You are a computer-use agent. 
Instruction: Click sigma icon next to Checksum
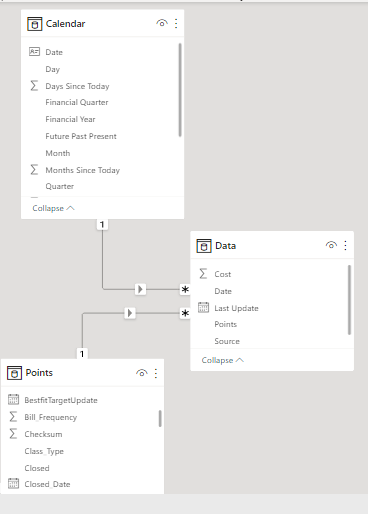click(13, 434)
